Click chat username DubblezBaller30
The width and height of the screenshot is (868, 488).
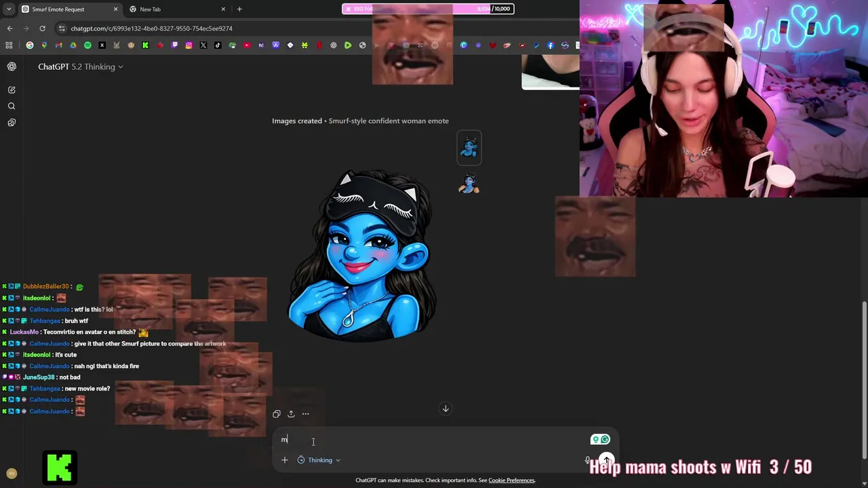(x=46, y=287)
